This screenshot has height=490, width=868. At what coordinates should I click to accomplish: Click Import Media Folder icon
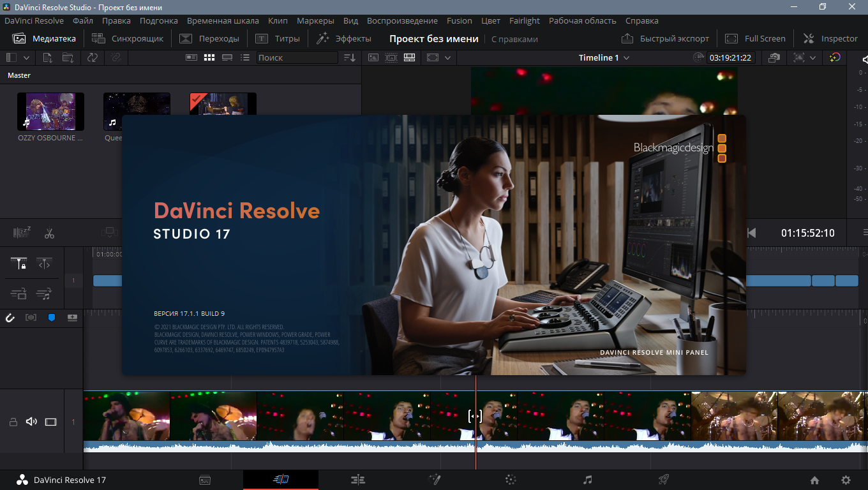[x=68, y=57]
